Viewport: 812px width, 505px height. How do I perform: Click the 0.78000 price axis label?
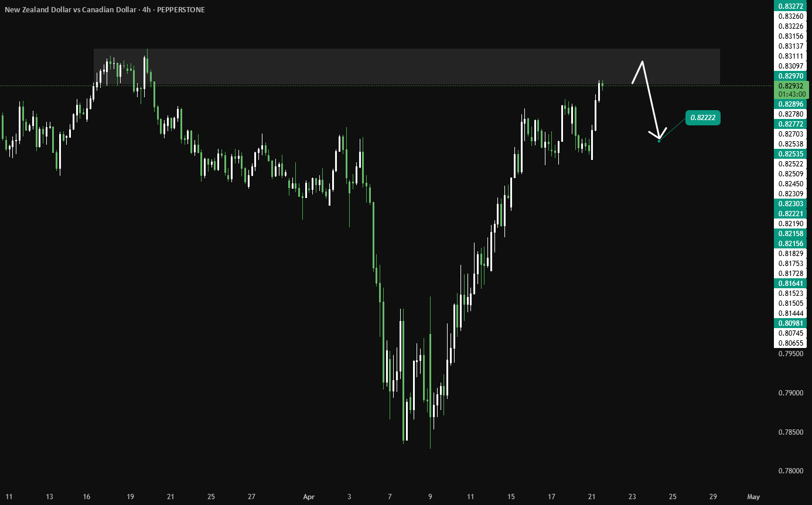tap(790, 471)
